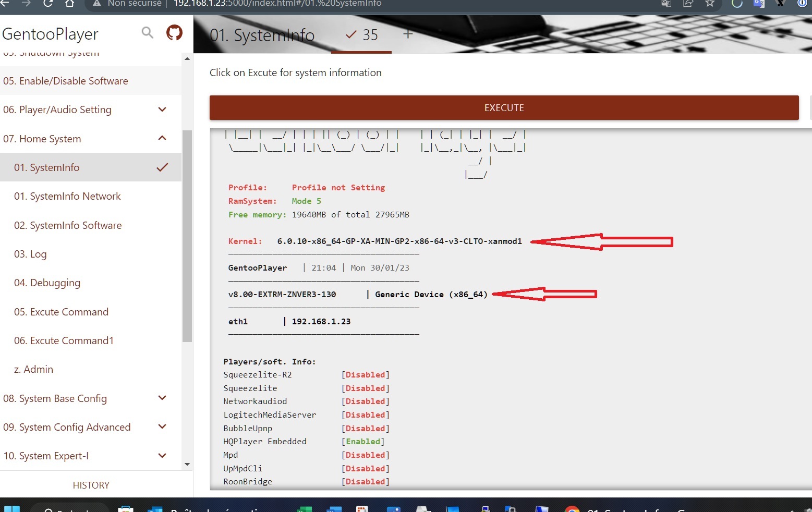The height and width of the screenshot is (512, 812).
Task: Click the 'LogitechMediaServer' line
Action: [x=270, y=415]
